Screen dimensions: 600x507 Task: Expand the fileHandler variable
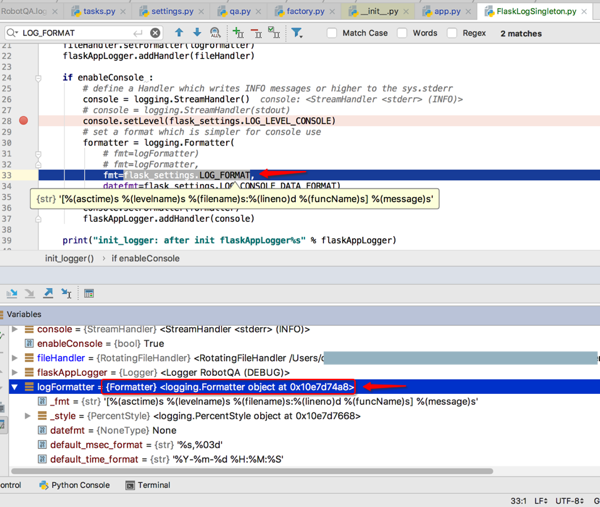click(x=15, y=358)
